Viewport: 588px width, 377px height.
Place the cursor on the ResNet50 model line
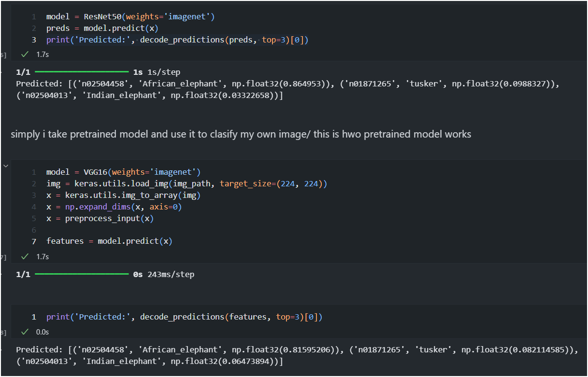pos(130,17)
